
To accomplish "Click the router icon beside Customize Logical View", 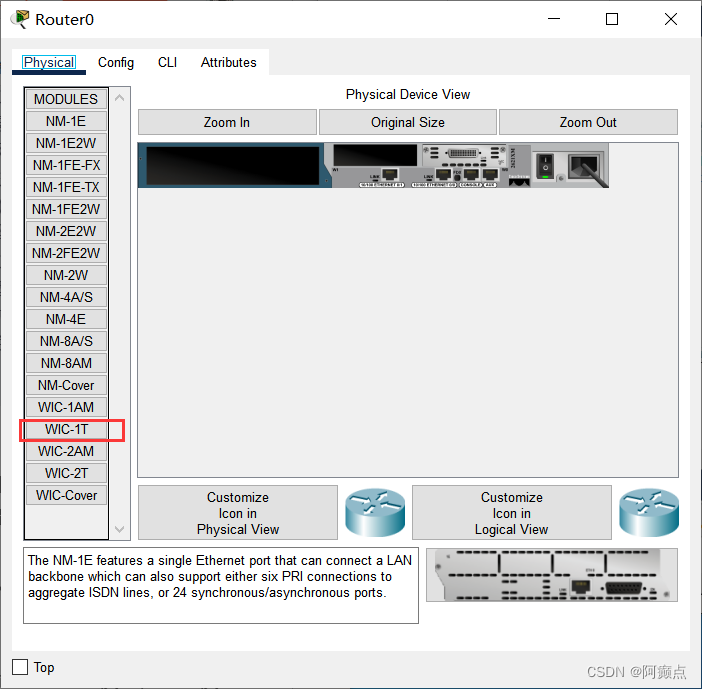I will point(649,512).
